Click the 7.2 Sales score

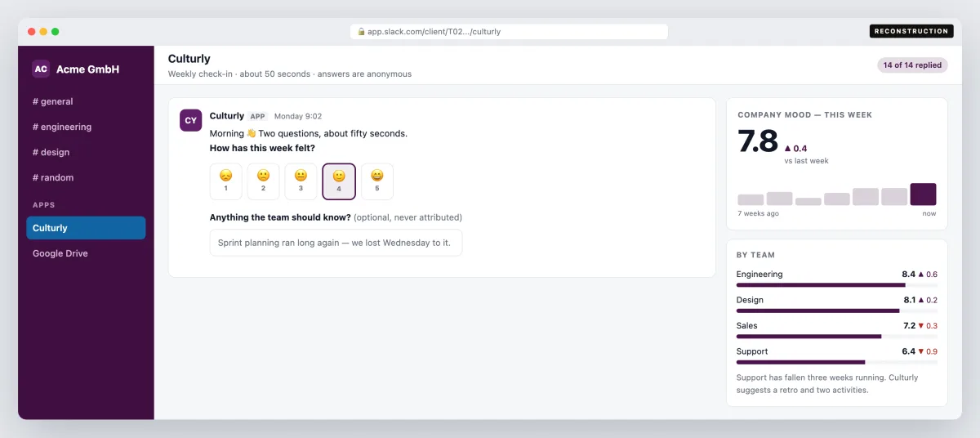click(x=909, y=325)
